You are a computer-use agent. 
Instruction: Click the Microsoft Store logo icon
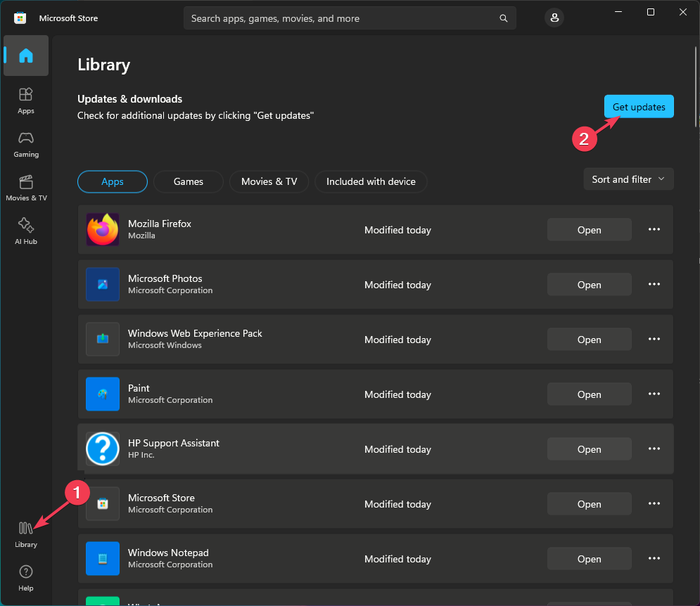coord(20,18)
